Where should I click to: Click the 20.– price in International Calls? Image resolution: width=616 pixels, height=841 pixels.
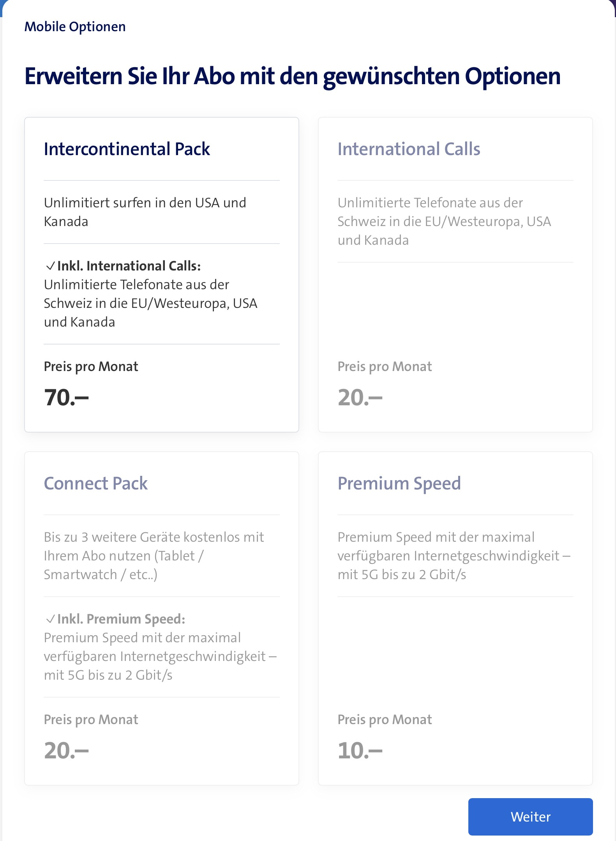(x=360, y=398)
